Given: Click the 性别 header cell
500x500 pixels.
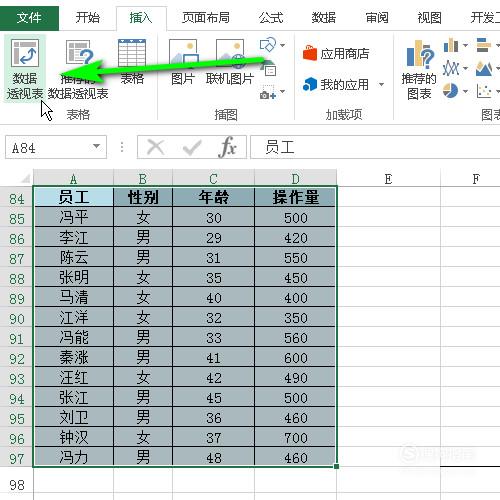Looking at the screenshot, I should (143, 197).
